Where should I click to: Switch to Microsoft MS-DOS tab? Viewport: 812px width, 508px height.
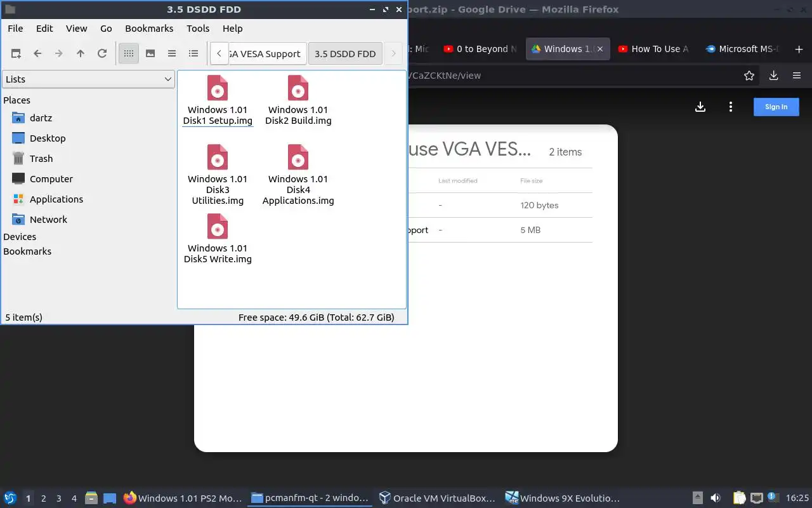click(x=741, y=49)
